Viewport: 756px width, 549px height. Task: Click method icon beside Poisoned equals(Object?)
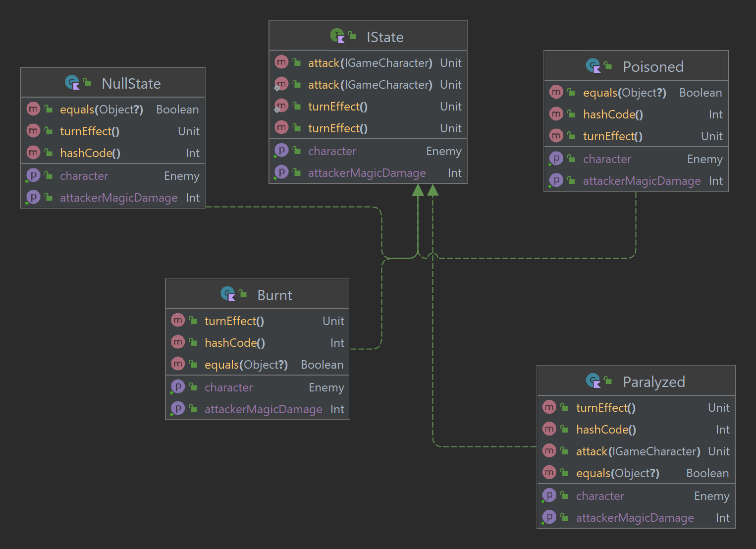(x=556, y=92)
